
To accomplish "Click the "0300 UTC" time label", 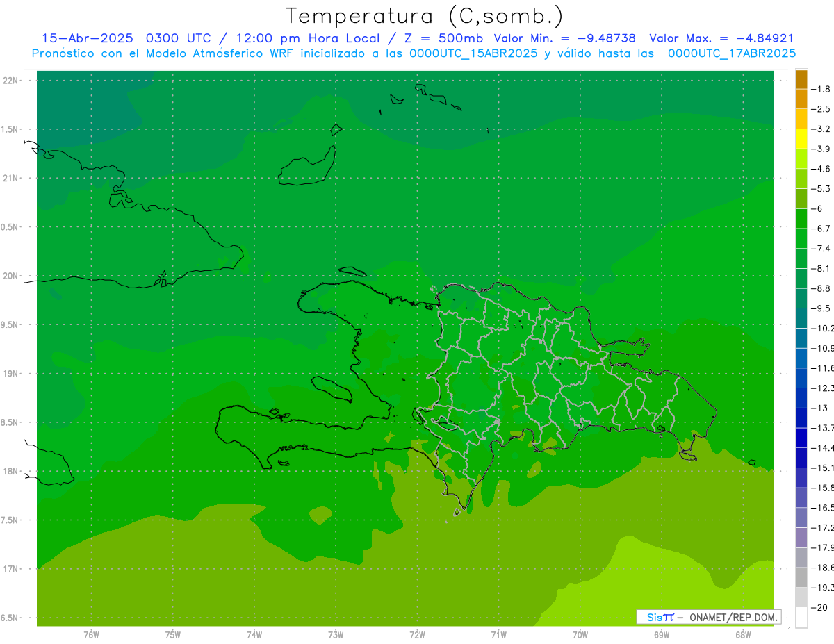I will [x=178, y=38].
